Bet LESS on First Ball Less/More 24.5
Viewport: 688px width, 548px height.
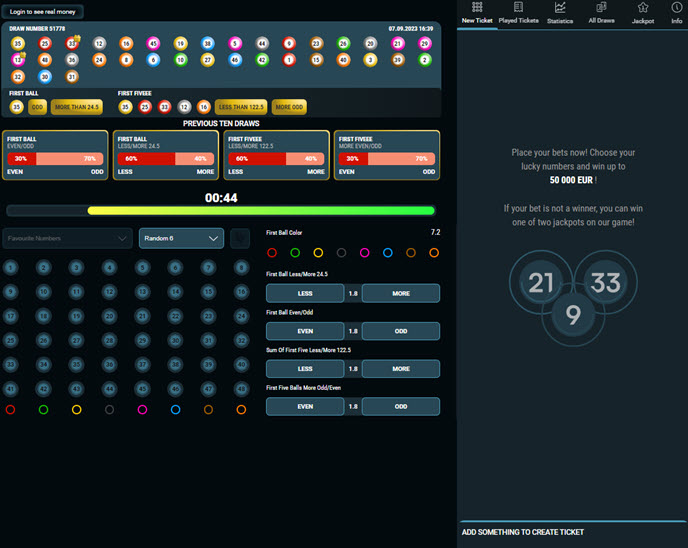(305, 294)
